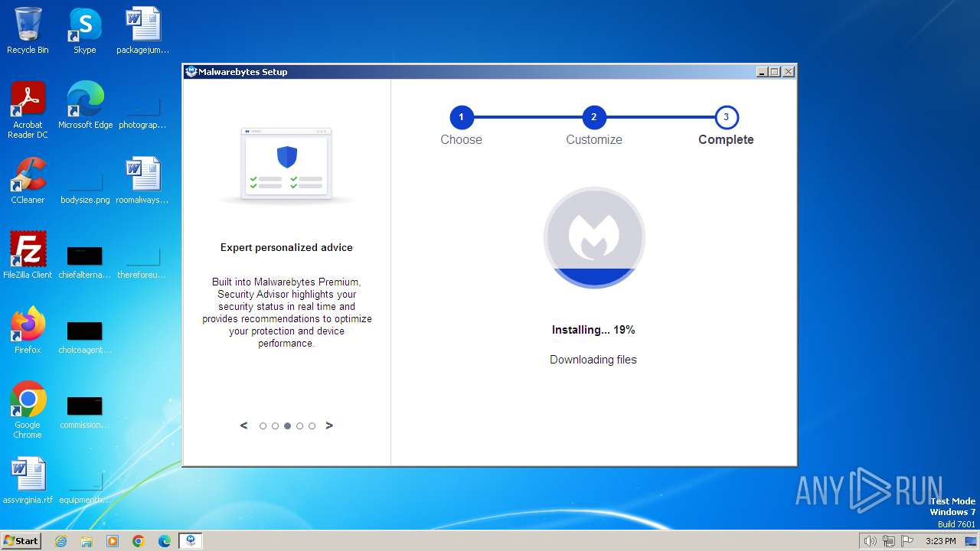Click step 2 Customize circle

pyautogui.click(x=593, y=117)
